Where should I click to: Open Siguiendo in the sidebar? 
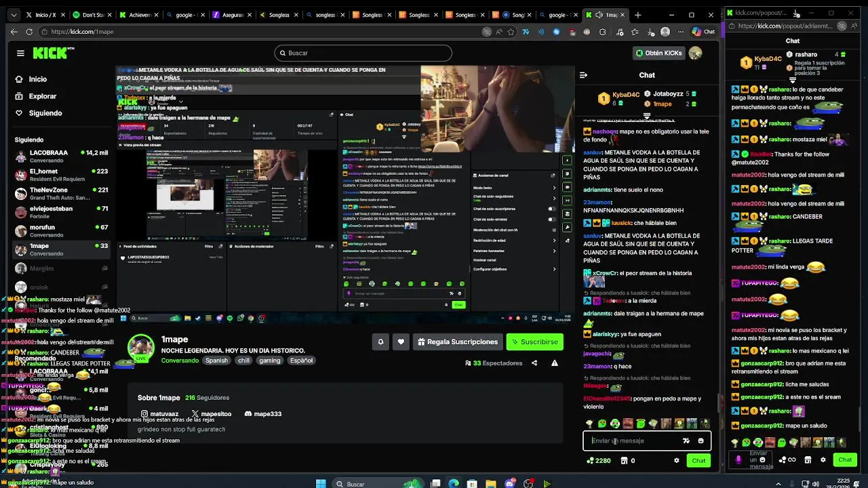tap(45, 113)
